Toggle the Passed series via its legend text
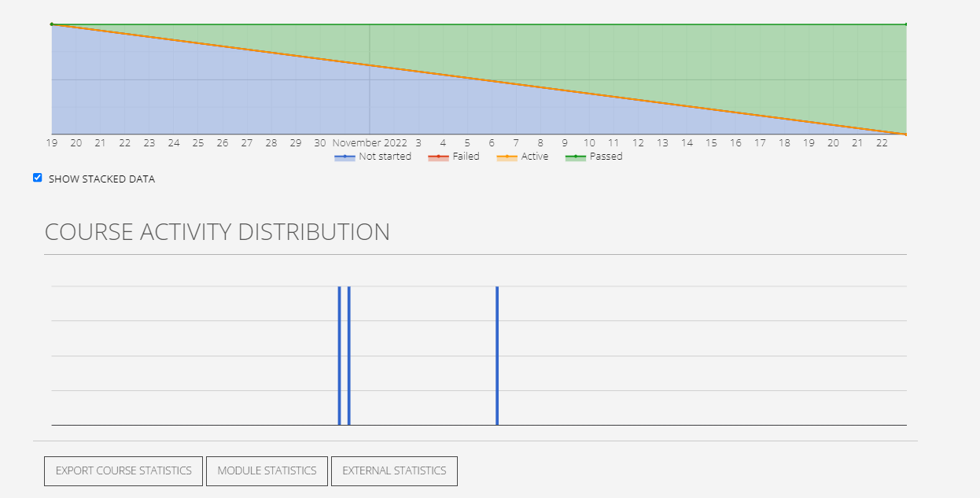This screenshot has height=498, width=980. [x=606, y=157]
